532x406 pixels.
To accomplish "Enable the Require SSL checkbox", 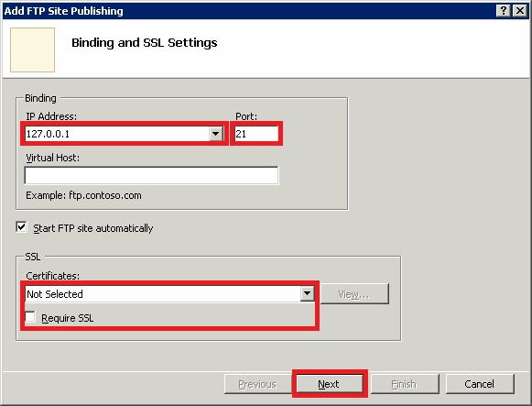I will [30, 317].
